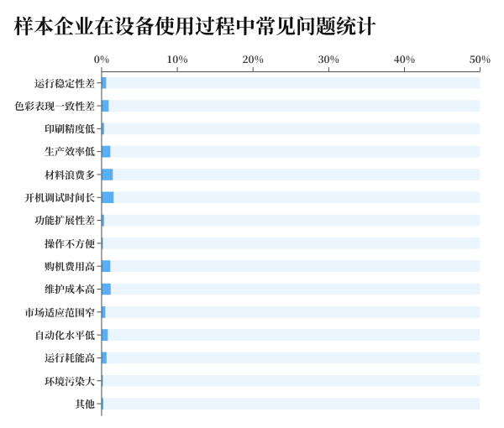The height and width of the screenshot is (428, 504).
Task: Select the 色彩表现一致性差 label
Action: coord(55,106)
